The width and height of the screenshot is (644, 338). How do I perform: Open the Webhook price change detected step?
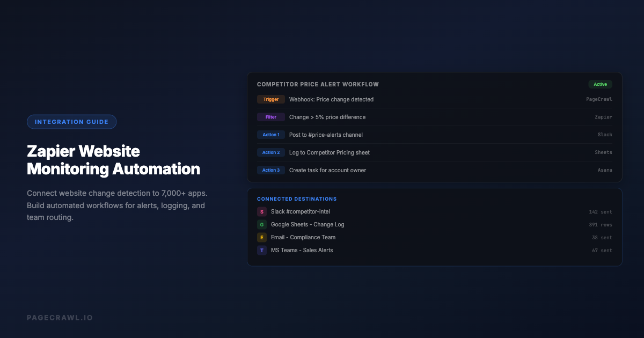[x=331, y=99]
